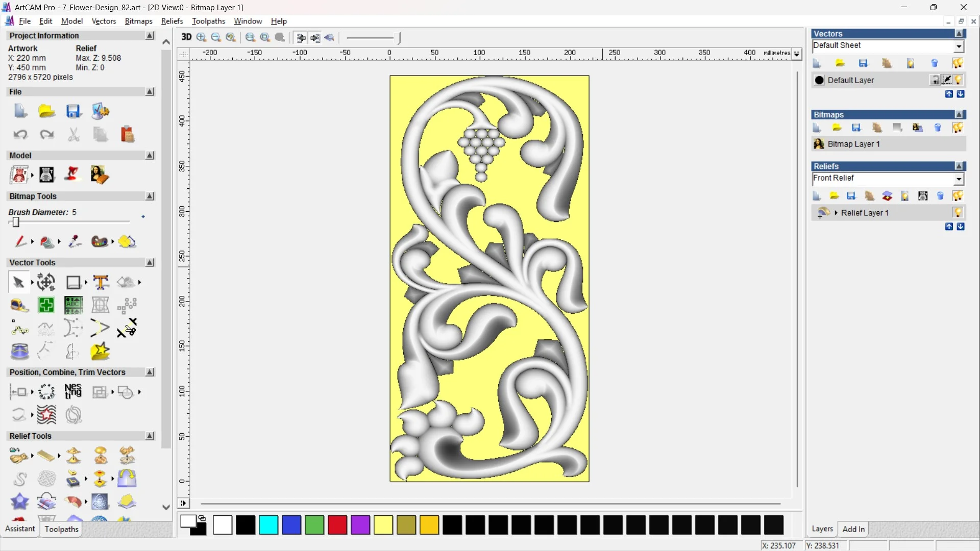
Task: Open the Toolpaths menu
Action: click(x=208, y=21)
